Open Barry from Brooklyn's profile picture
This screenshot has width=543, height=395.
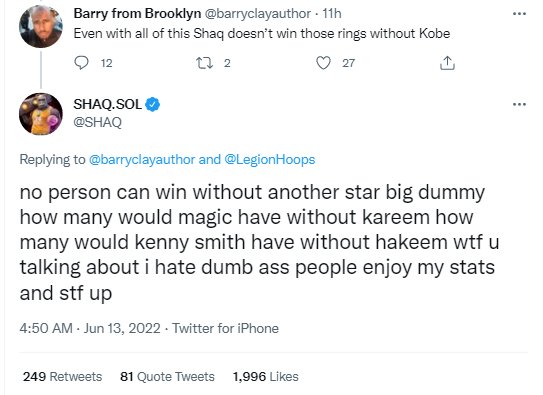click(41, 26)
